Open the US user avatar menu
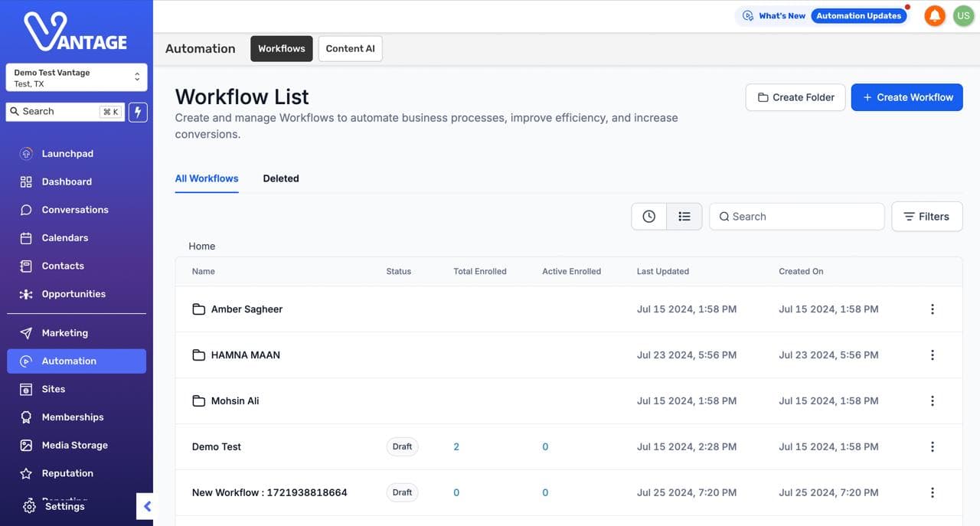This screenshot has height=526, width=980. (962, 15)
